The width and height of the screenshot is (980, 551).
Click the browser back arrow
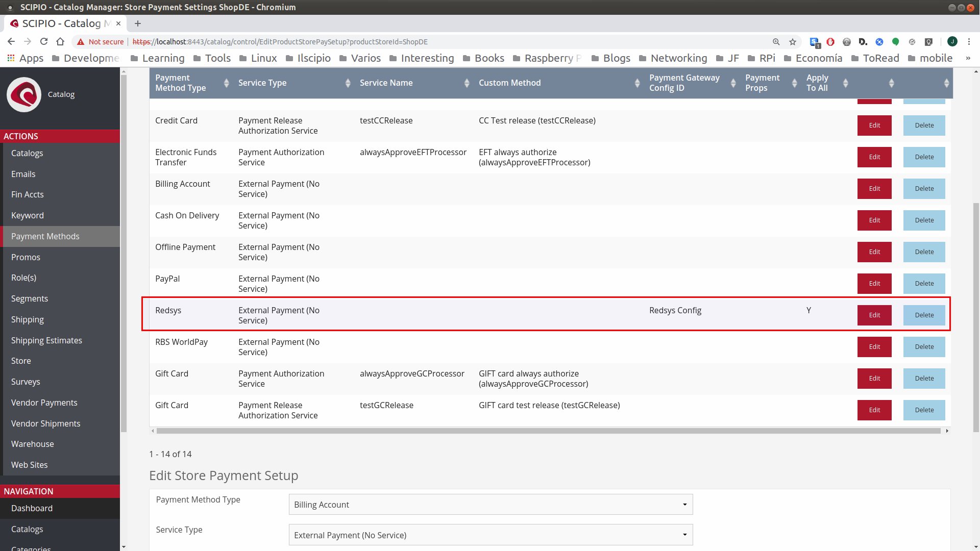(11, 42)
